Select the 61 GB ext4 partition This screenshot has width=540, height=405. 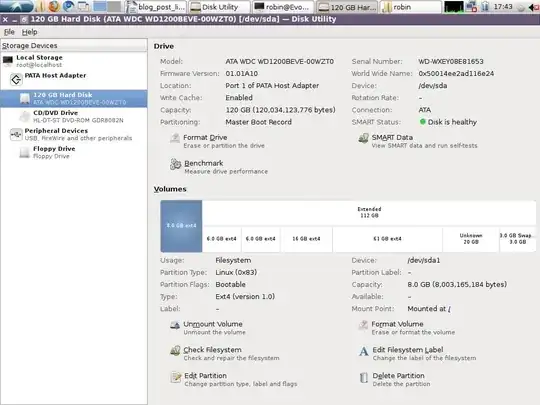pyautogui.click(x=387, y=239)
